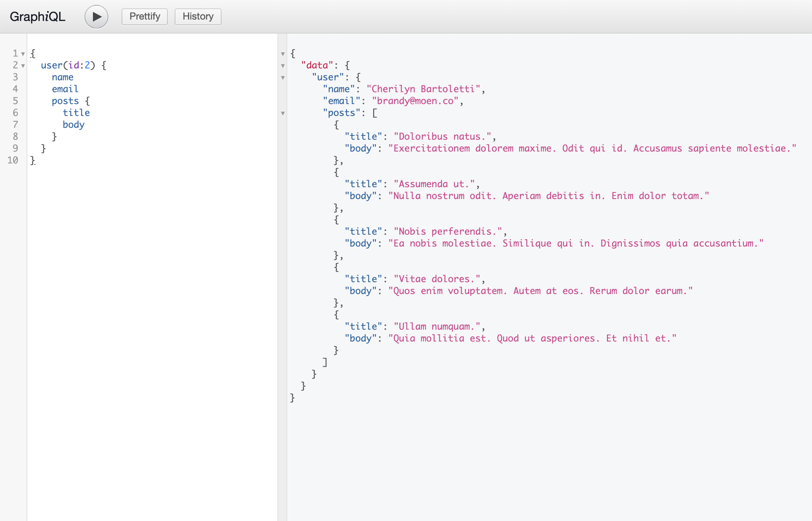Viewport: 812px width, 521px height.
Task: Click the id argument value 2
Action: 87,65
